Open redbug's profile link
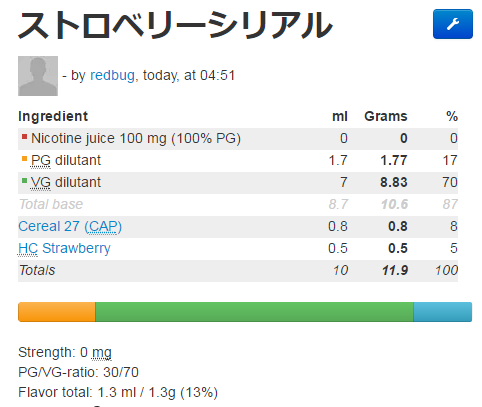Image resolution: width=482 pixels, height=407 pixels. [112, 75]
